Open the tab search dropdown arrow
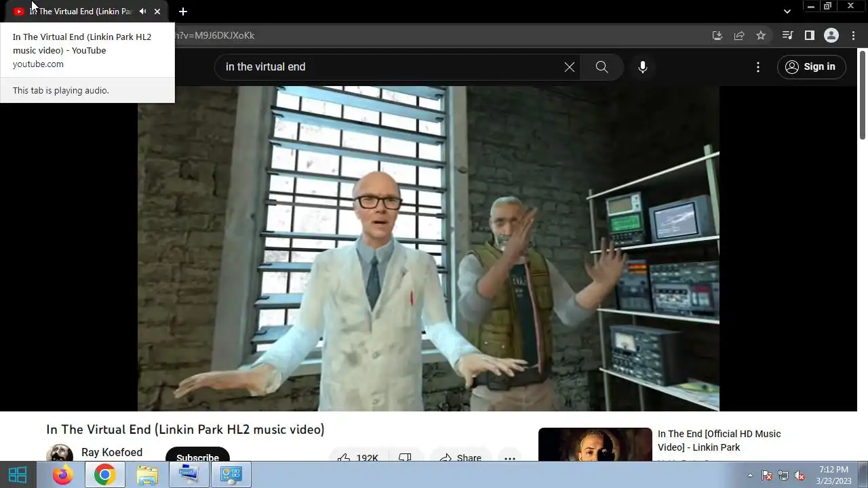 787,12
